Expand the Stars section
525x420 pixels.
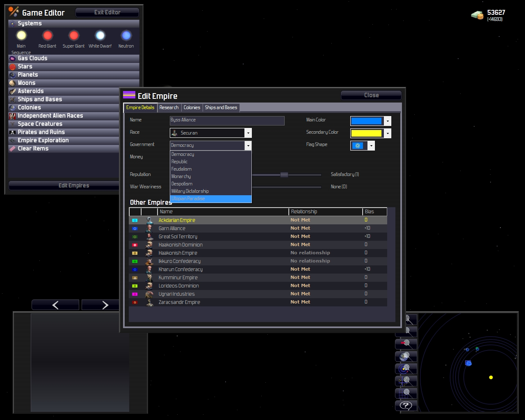(x=64, y=66)
